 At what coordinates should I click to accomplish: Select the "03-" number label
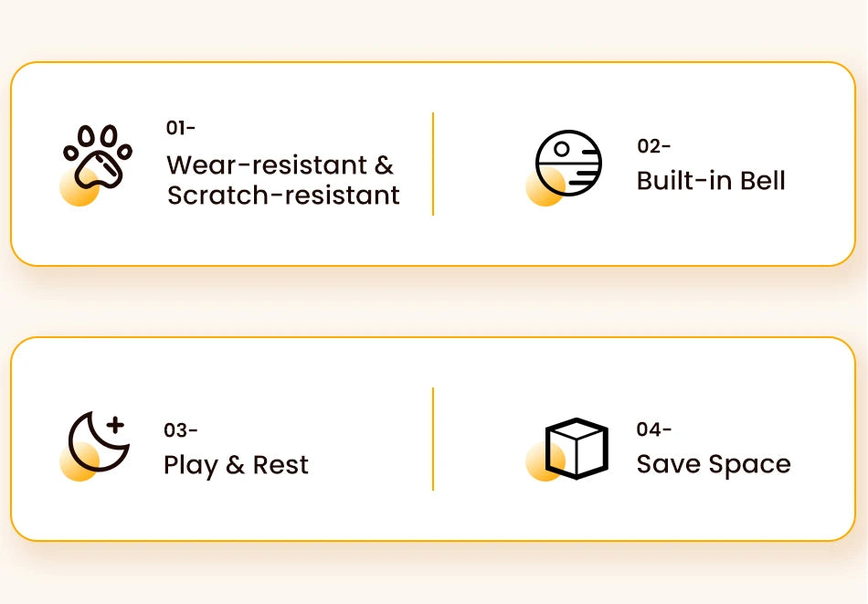[181, 429]
